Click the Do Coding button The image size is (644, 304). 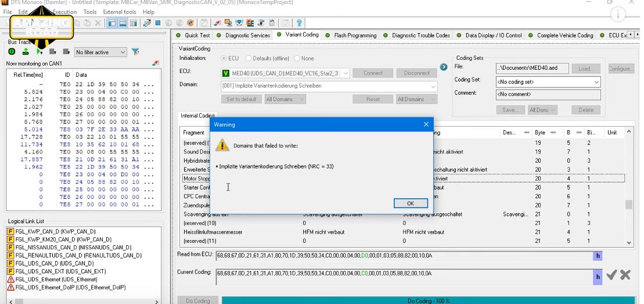click(197, 301)
